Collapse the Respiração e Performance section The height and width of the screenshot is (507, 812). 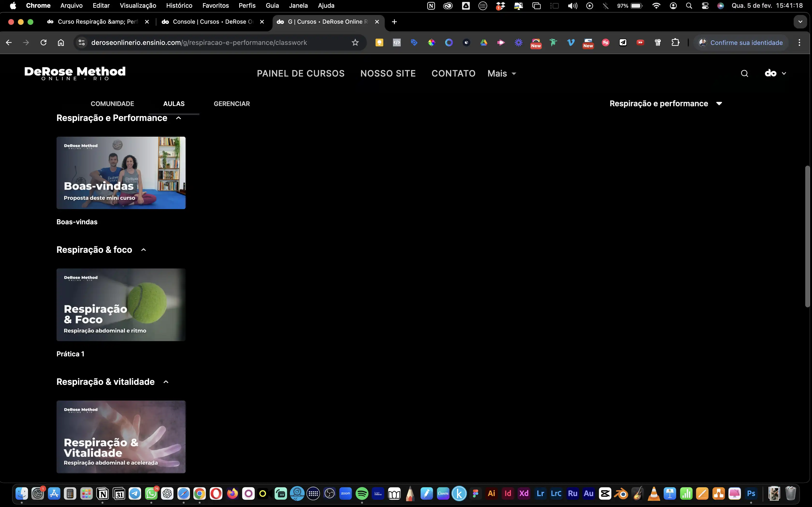coord(179,118)
